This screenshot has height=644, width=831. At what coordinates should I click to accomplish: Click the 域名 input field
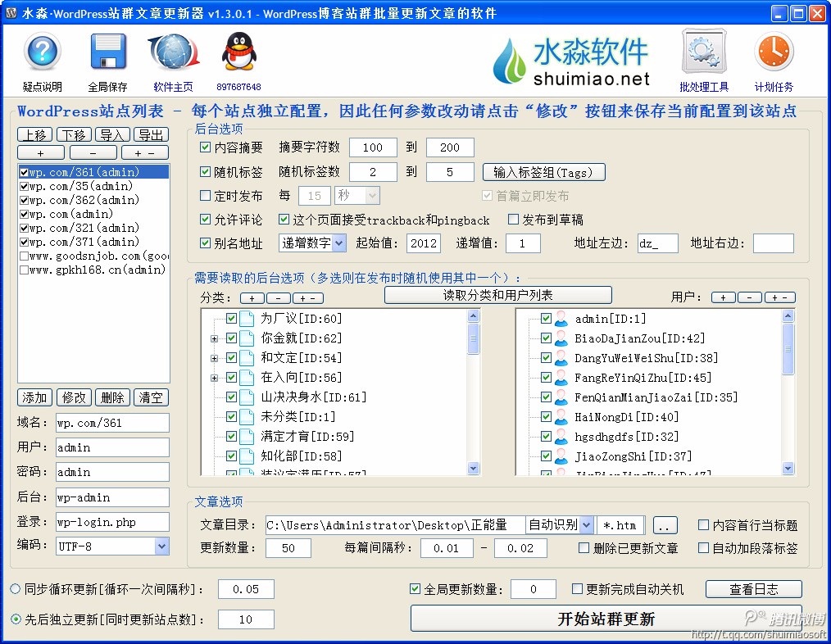pyautogui.click(x=112, y=423)
